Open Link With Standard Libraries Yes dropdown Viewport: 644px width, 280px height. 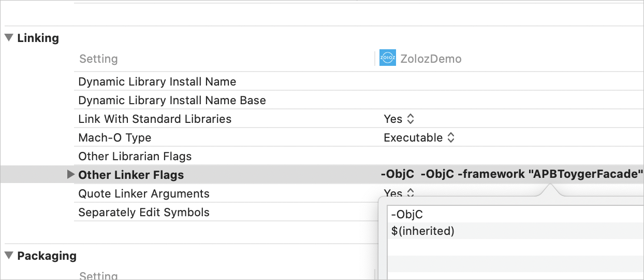click(399, 119)
